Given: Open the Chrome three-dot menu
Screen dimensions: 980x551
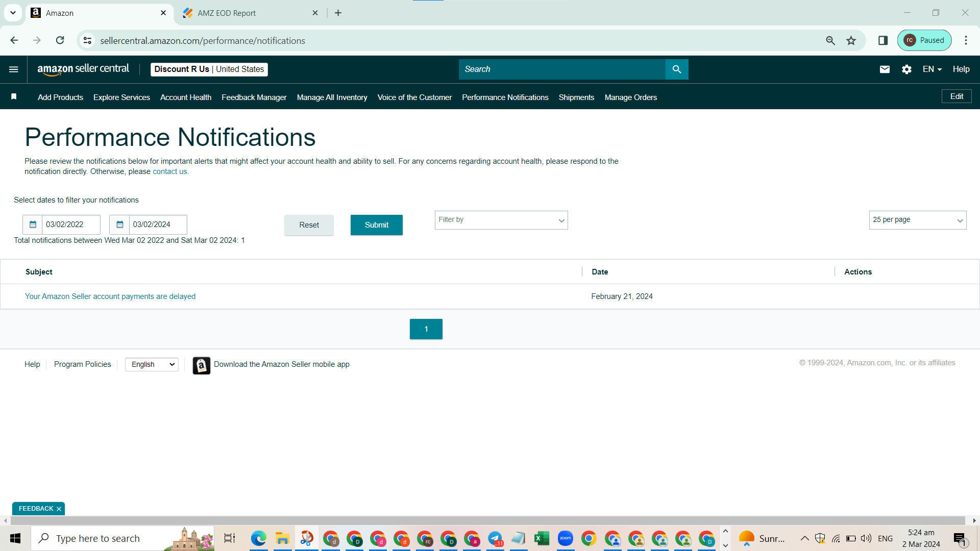Looking at the screenshot, I should (966, 40).
